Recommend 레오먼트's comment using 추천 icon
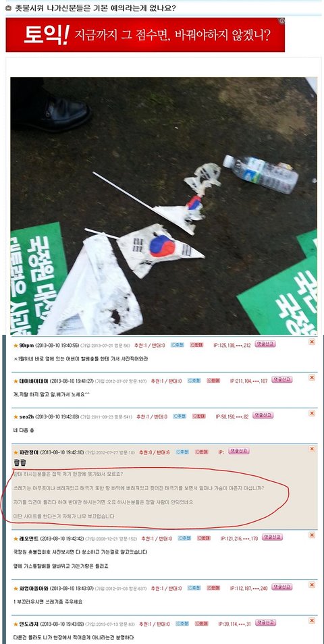The height and width of the screenshot is (644, 324). 184,538
